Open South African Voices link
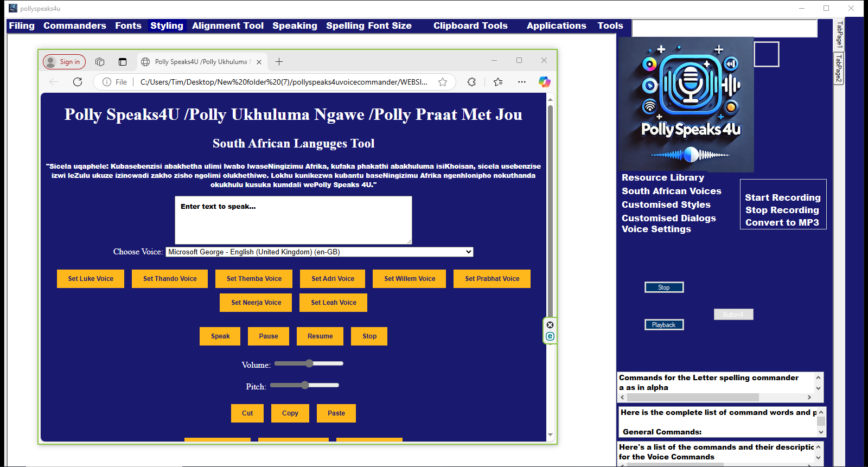Screen dimensions: 868x467 (x=672, y=191)
